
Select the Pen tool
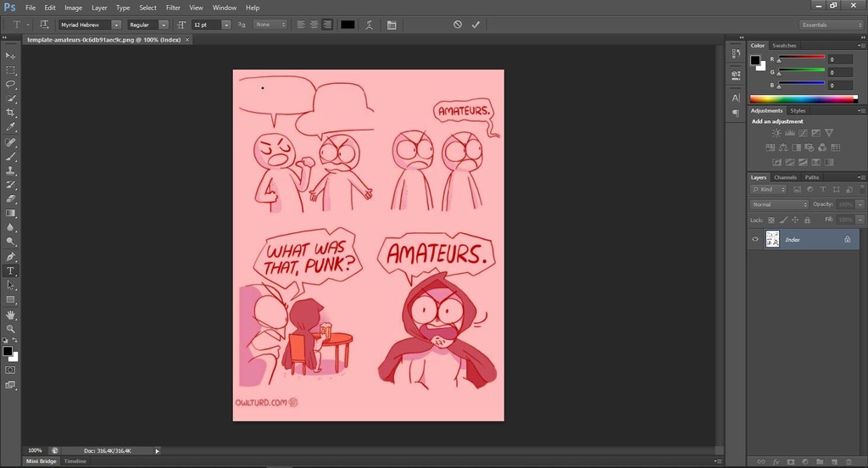pos(11,257)
